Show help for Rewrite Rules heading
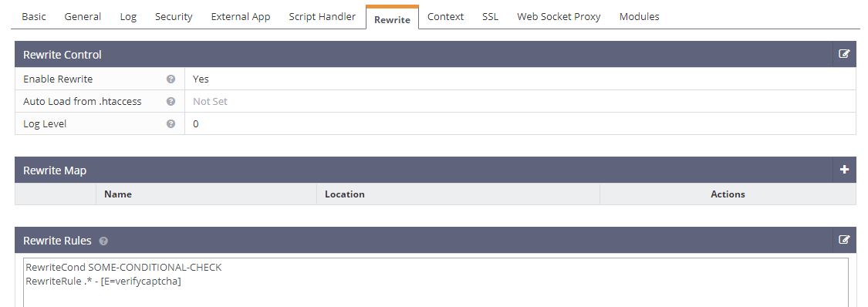 [x=103, y=241]
